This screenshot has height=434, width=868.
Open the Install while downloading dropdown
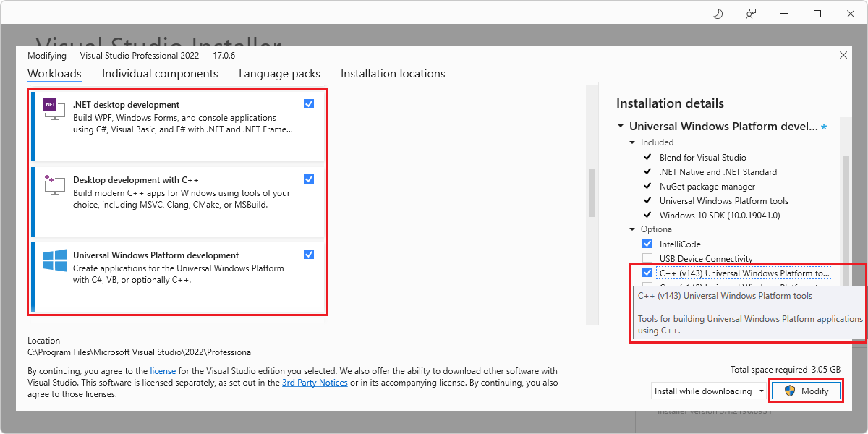760,391
